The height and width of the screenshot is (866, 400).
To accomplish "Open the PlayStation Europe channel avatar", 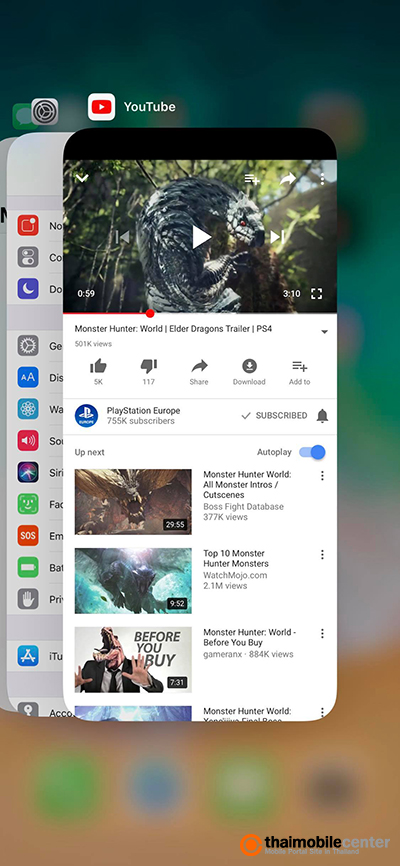I will 87,416.
